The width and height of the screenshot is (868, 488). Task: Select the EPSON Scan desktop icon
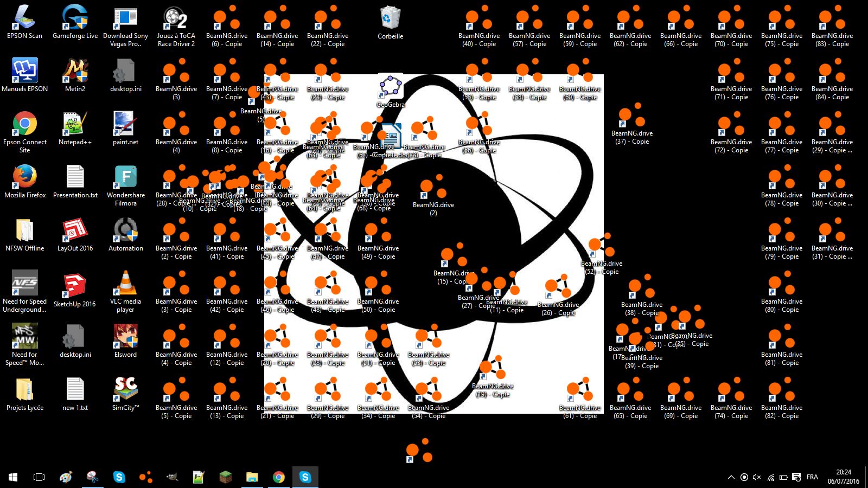coord(24,23)
